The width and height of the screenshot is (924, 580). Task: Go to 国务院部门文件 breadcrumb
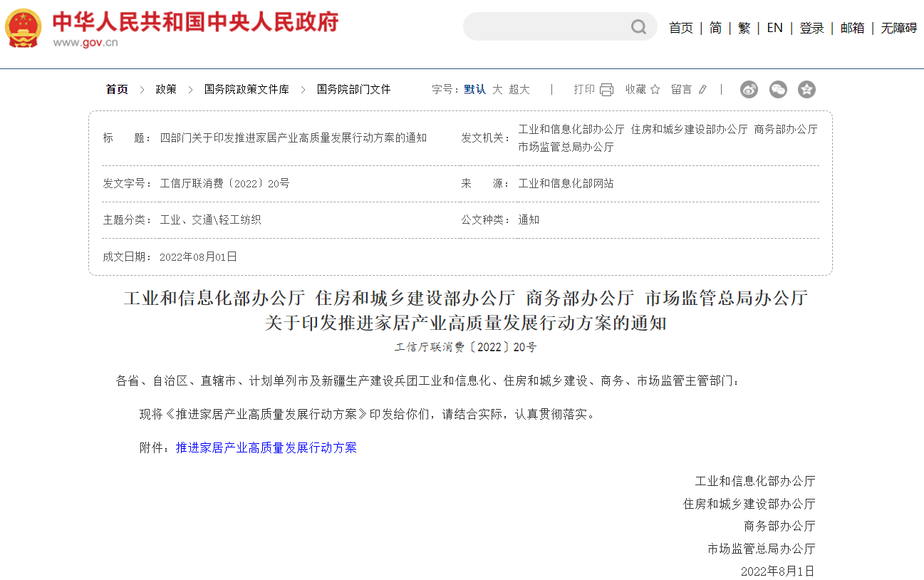(x=354, y=89)
